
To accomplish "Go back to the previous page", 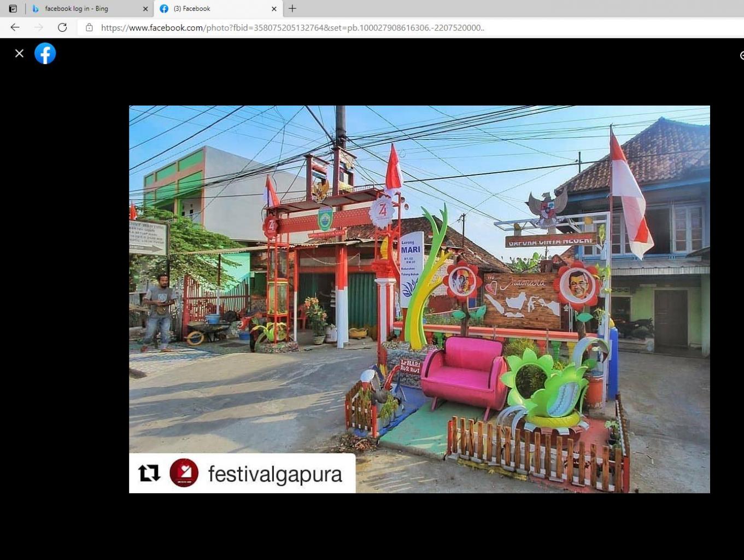I will point(15,27).
